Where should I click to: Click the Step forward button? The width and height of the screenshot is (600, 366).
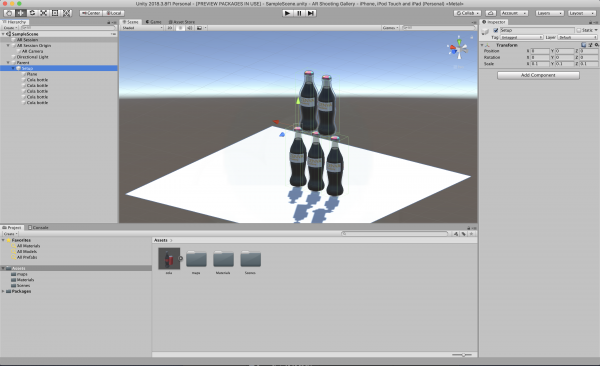pyautogui.click(x=311, y=13)
